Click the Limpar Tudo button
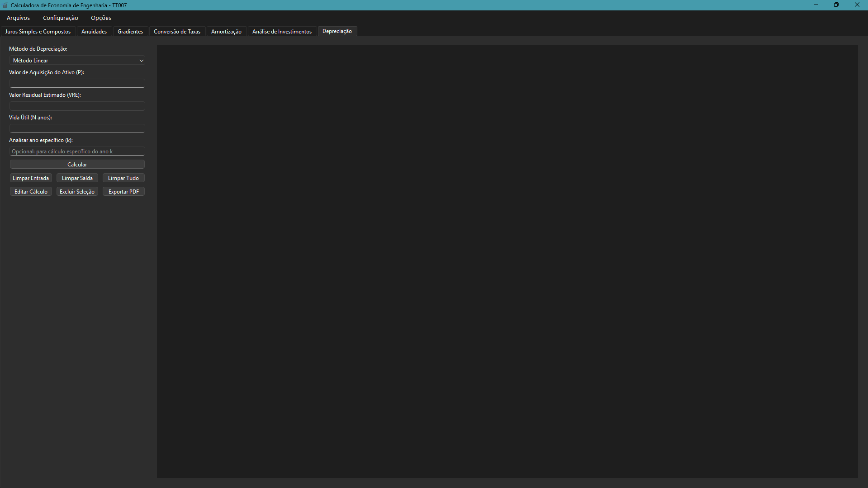 123,178
